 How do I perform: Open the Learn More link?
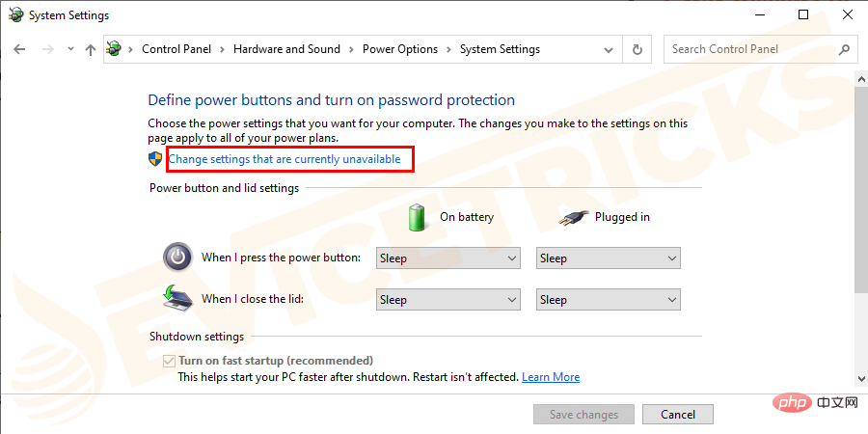pyautogui.click(x=551, y=377)
